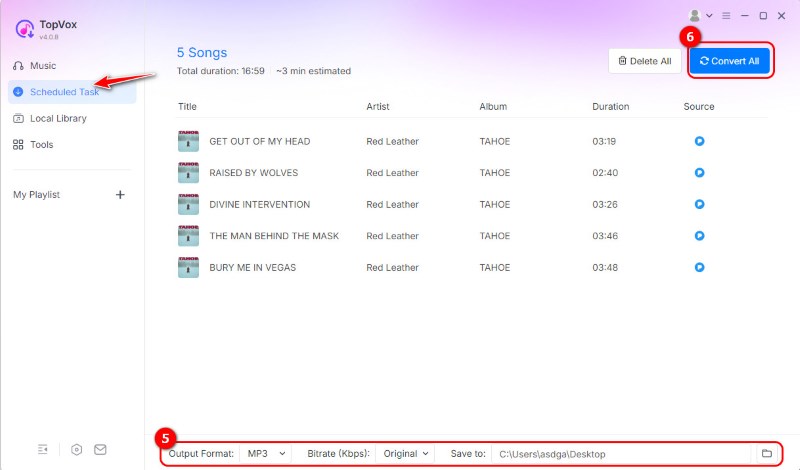Open source of BURY ME IN VEGAS
Viewport: 800px width, 470px height.
click(699, 267)
